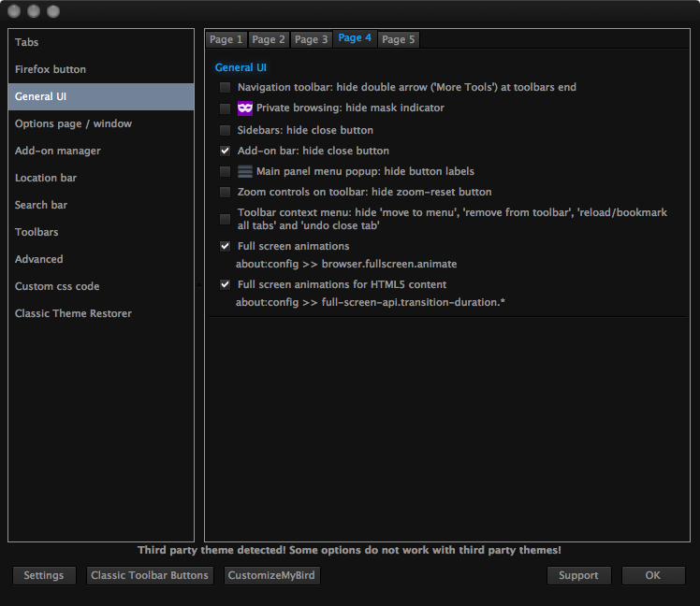The image size is (700, 606).
Task: Toggle Toolbar context menu hide items checkbox
Action: click(x=225, y=219)
